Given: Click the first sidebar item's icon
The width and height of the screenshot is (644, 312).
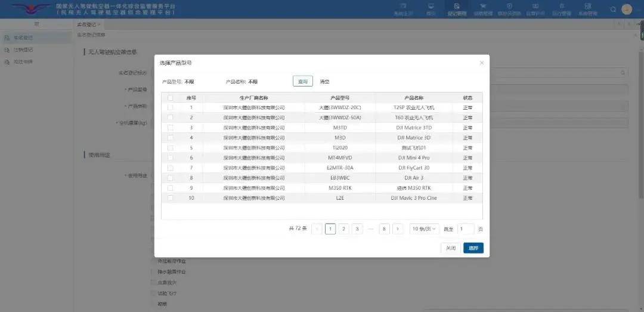Looking at the screenshot, I should click(x=7, y=38).
